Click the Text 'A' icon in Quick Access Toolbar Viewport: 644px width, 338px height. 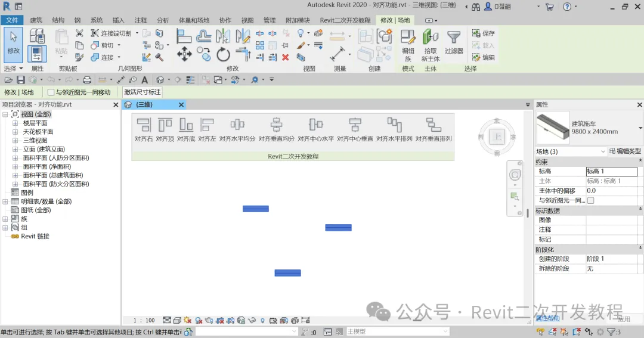(144, 80)
